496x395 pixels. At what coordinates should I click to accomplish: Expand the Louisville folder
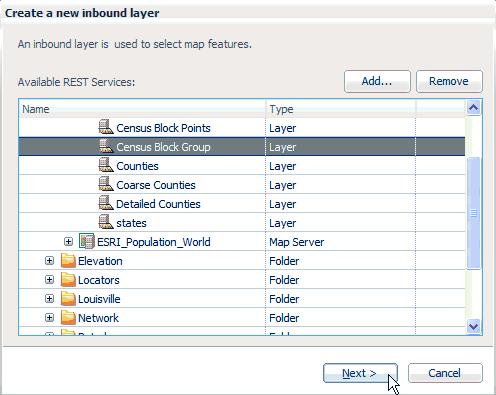(49, 299)
